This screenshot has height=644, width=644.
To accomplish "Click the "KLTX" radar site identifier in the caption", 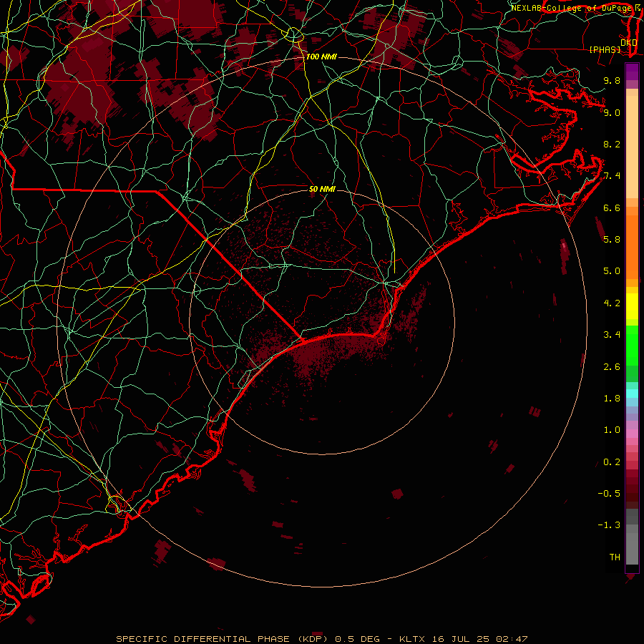I will (x=413, y=639).
